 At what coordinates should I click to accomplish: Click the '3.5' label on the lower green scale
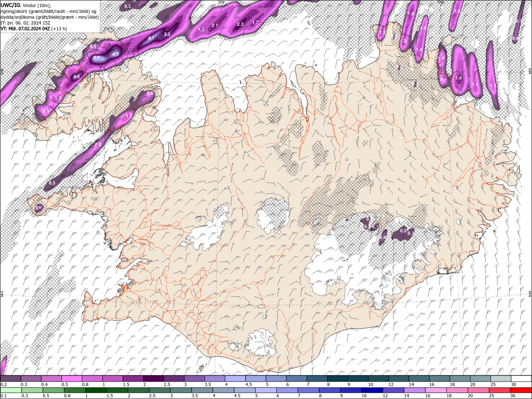[194, 396]
